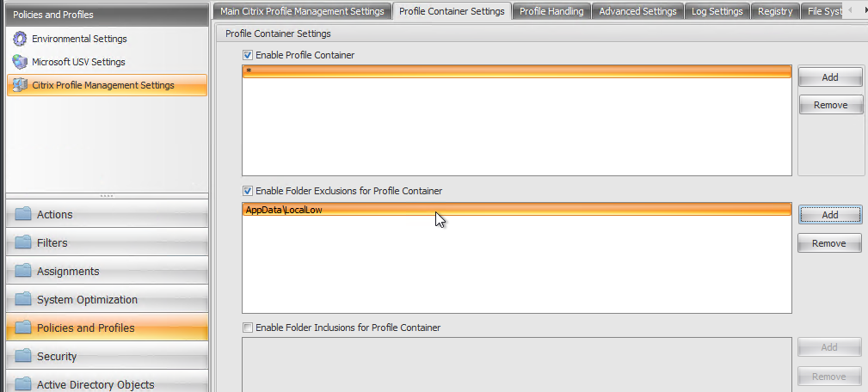Click the System Optimization folder icon
The width and height of the screenshot is (868, 392).
(x=22, y=300)
